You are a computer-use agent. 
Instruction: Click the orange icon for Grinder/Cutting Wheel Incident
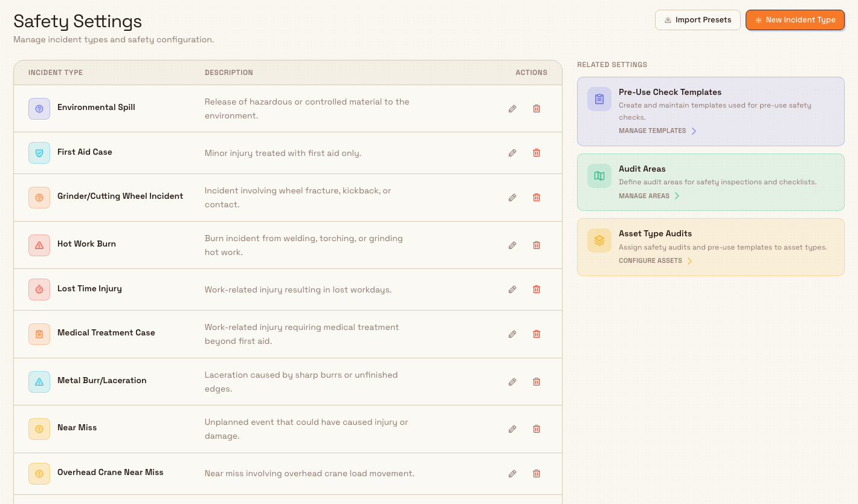click(39, 198)
